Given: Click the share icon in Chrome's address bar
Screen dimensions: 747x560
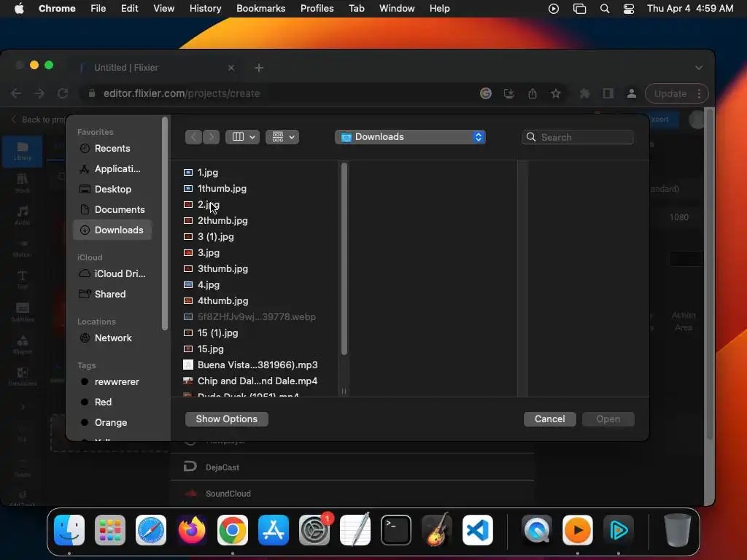Looking at the screenshot, I should pyautogui.click(x=532, y=93).
